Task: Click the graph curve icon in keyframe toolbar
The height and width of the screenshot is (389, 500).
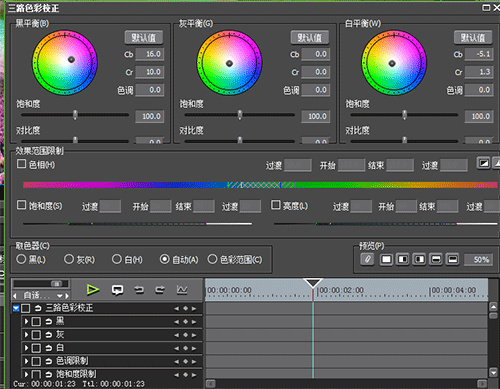Action: 182,290
